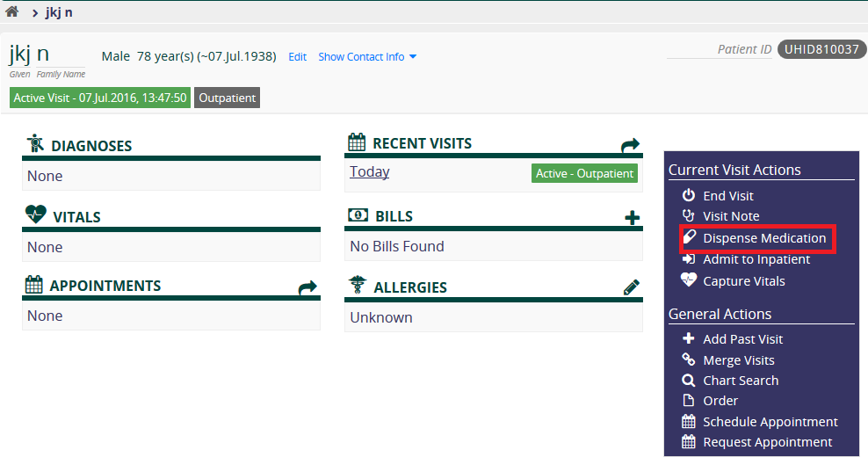The width and height of the screenshot is (868, 472).
Task: Click the home icon in breadcrumb
Action: pos(11,11)
